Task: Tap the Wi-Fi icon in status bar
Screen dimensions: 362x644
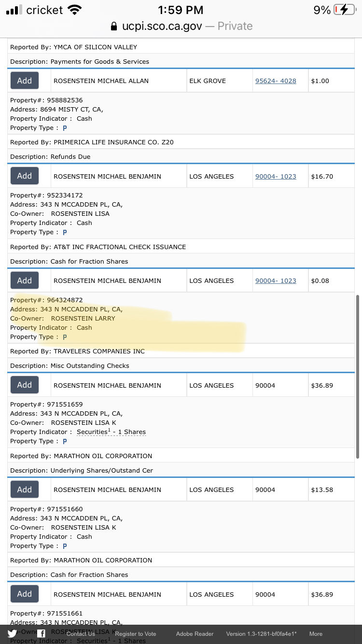Action: [74, 10]
